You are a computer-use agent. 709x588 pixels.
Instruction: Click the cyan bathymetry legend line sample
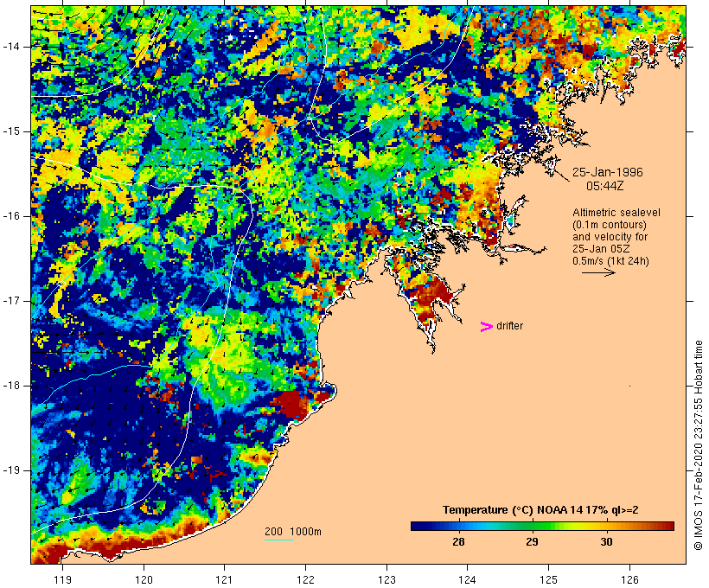click(x=279, y=540)
